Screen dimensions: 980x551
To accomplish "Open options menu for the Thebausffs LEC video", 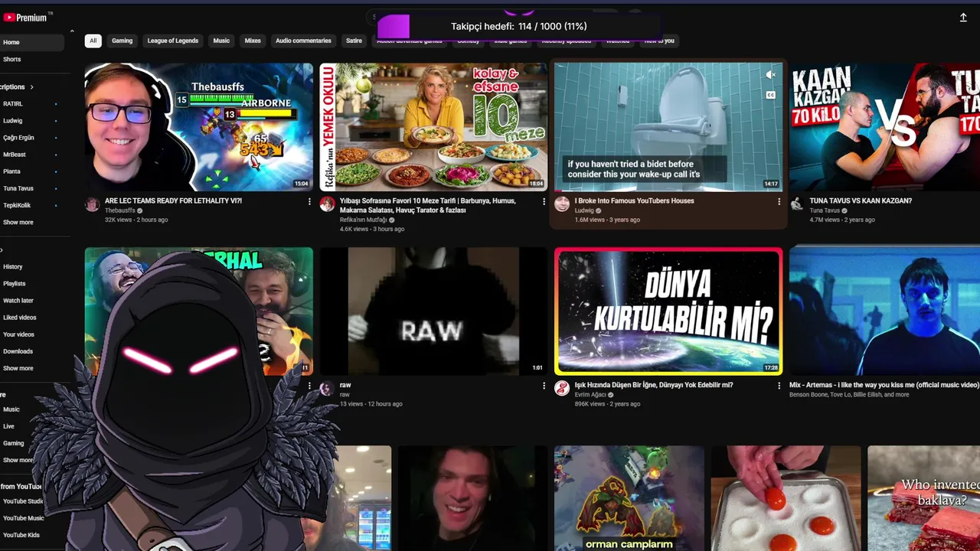I will [309, 201].
